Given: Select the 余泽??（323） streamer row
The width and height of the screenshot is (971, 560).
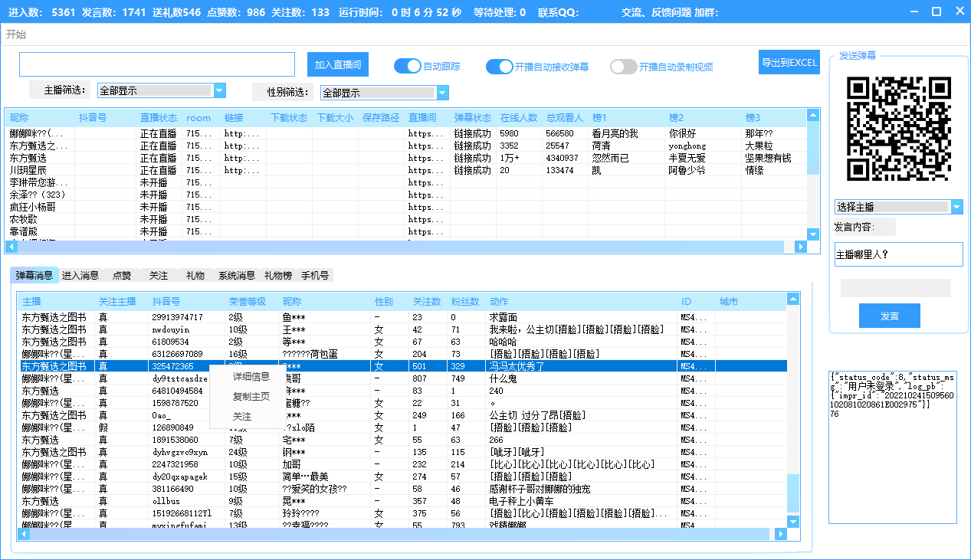Looking at the screenshot, I should (x=406, y=195).
